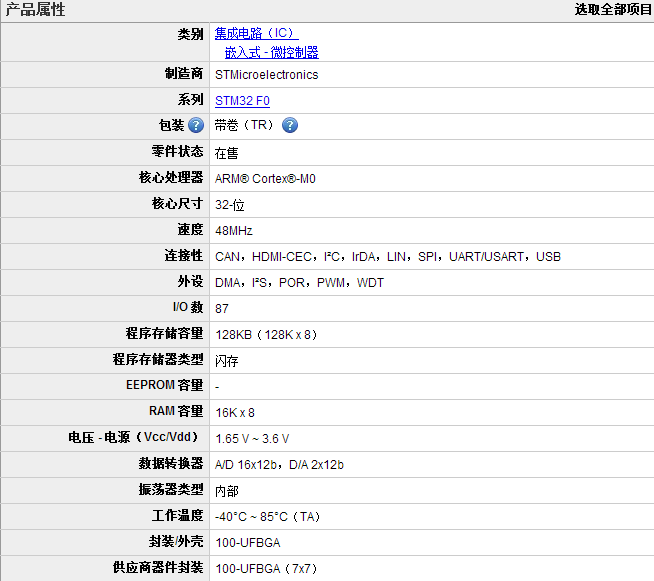Select the ARM® Cortex®-M0 core processor value
Screen dimensions: 654x581
pyautogui.click(x=272, y=179)
